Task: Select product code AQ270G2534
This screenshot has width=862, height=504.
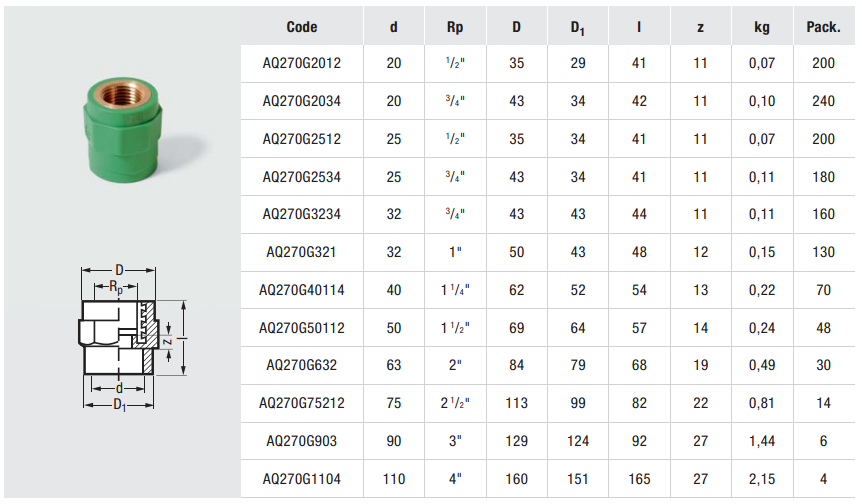Action: point(302,177)
